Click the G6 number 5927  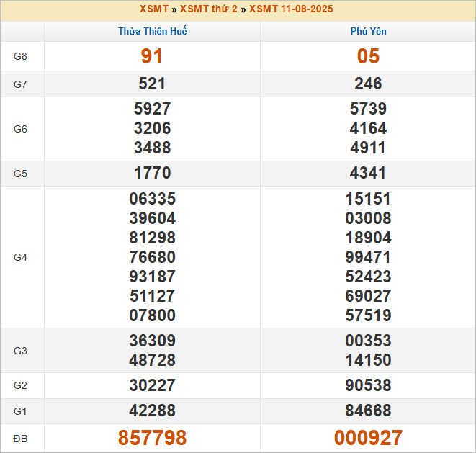click(152, 109)
